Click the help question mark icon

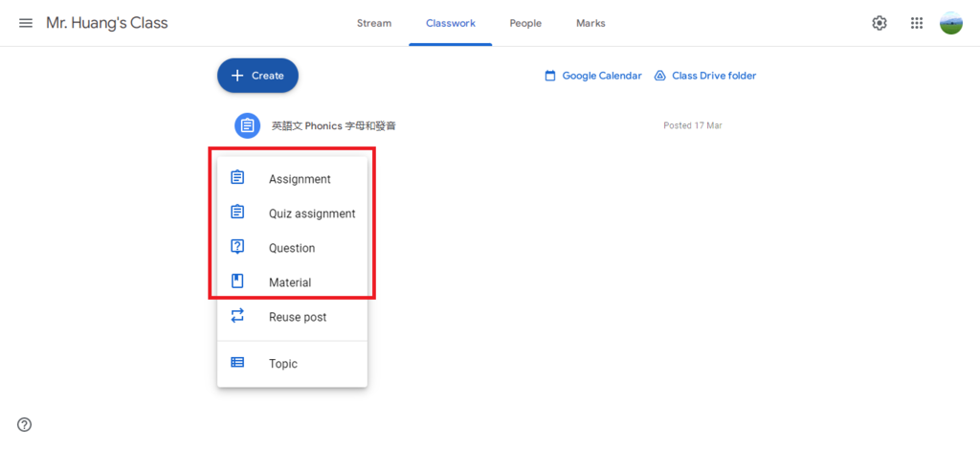point(24,425)
